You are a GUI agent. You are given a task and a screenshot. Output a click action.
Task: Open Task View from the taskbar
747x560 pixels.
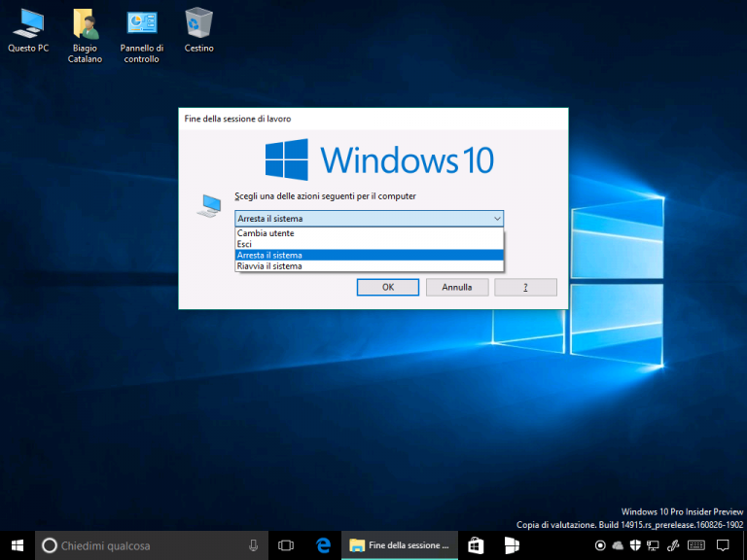coord(286,545)
